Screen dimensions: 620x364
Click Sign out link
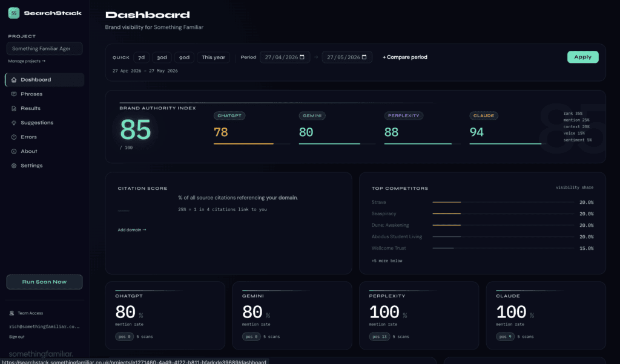click(x=16, y=337)
